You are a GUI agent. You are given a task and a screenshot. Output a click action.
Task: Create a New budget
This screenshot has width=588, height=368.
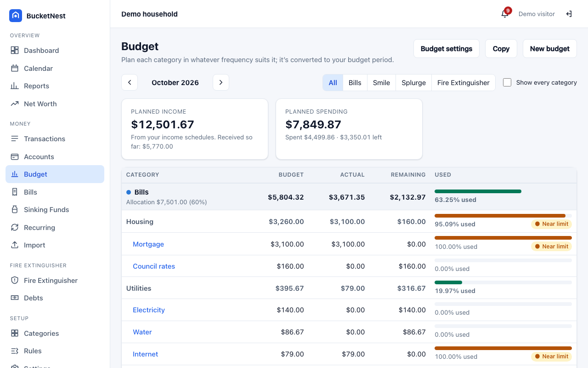pos(550,49)
